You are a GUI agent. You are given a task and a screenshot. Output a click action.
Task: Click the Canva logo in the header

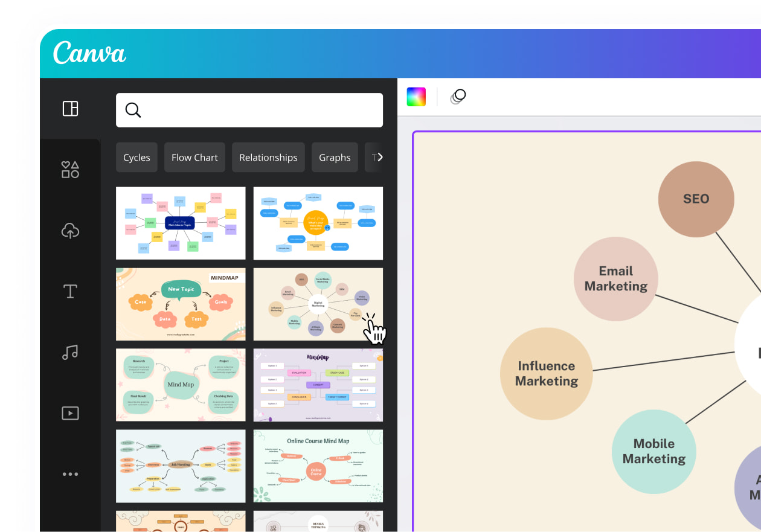click(89, 53)
